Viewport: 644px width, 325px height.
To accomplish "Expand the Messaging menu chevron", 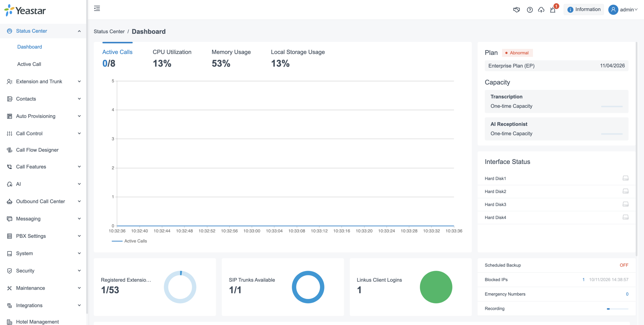I will pos(79,219).
